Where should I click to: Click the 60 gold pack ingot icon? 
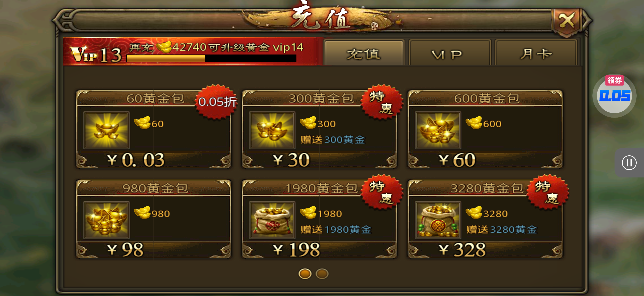pos(106,130)
